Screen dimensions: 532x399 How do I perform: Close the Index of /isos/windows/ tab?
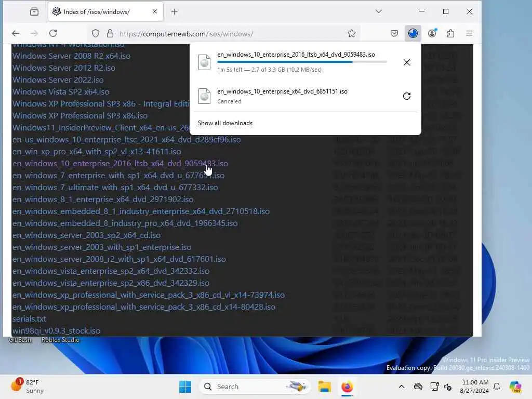155,11
